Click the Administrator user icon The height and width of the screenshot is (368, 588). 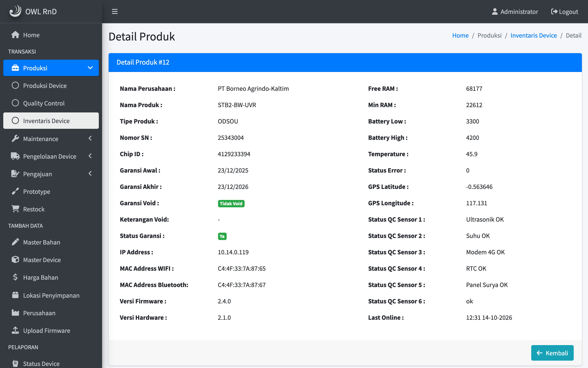tap(495, 11)
